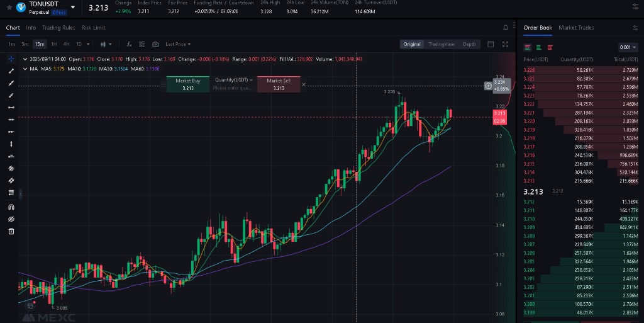Image resolution: width=644 pixels, height=323 pixels.
Task: Switch to the Market Trades tab
Action: [x=576, y=28]
